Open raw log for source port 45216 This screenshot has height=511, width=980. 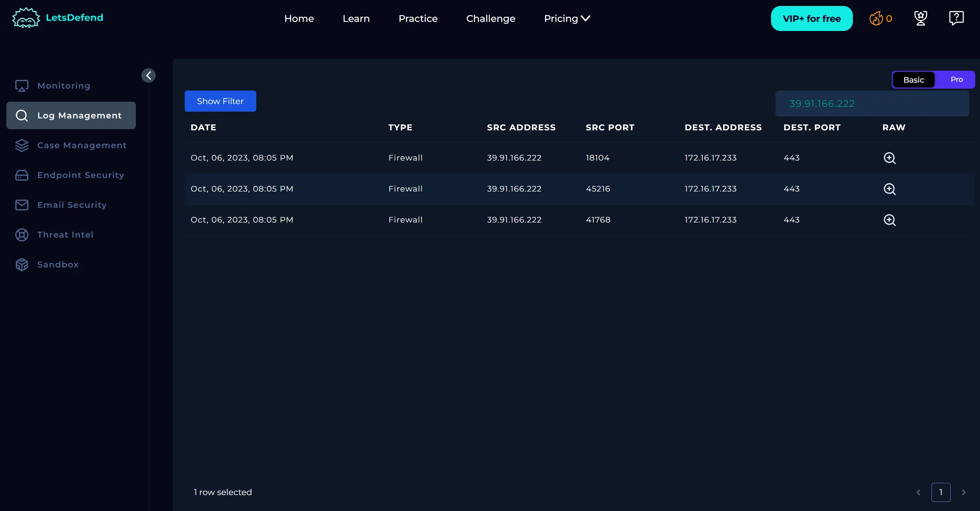889,189
